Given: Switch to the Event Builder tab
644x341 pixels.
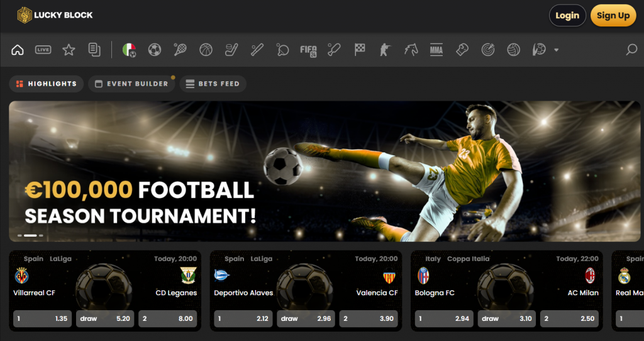Looking at the screenshot, I should pos(131,84).
